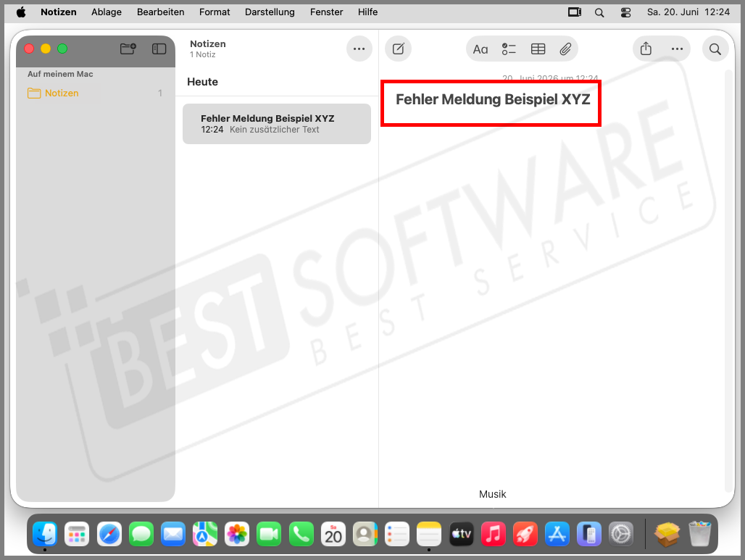Toggle the sidebar visibility button

[159, 49]
